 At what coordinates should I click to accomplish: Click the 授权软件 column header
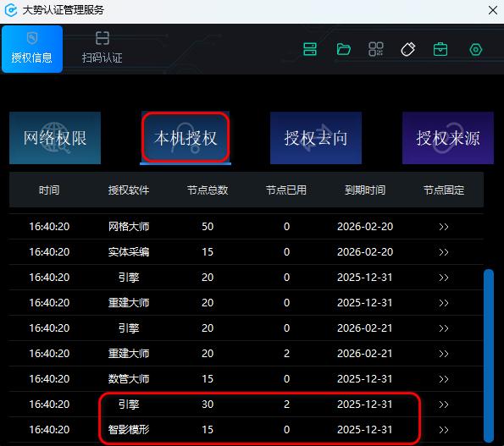129,190
